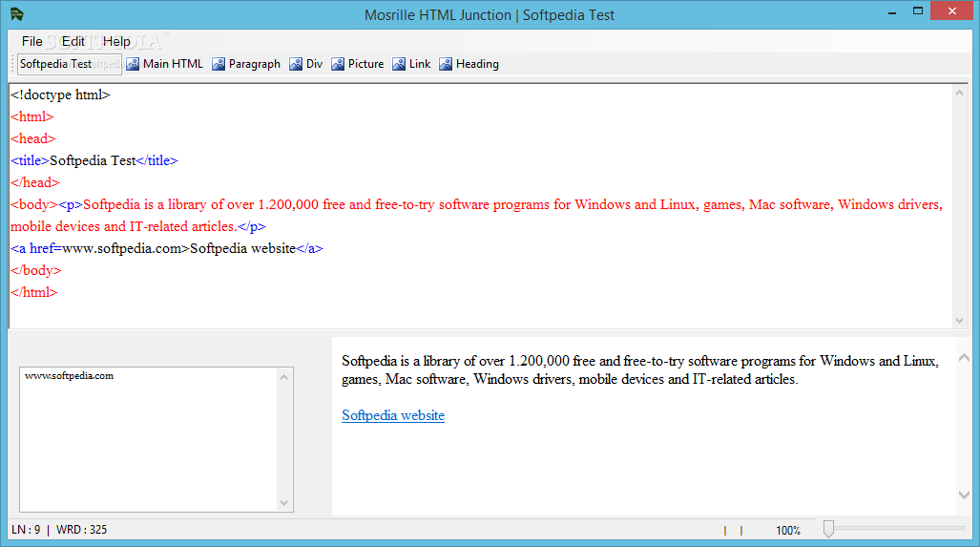The width and height of the screenshot is (980, 547).
Task: Click the <!doctype html> line
Action: coord(61,95)
